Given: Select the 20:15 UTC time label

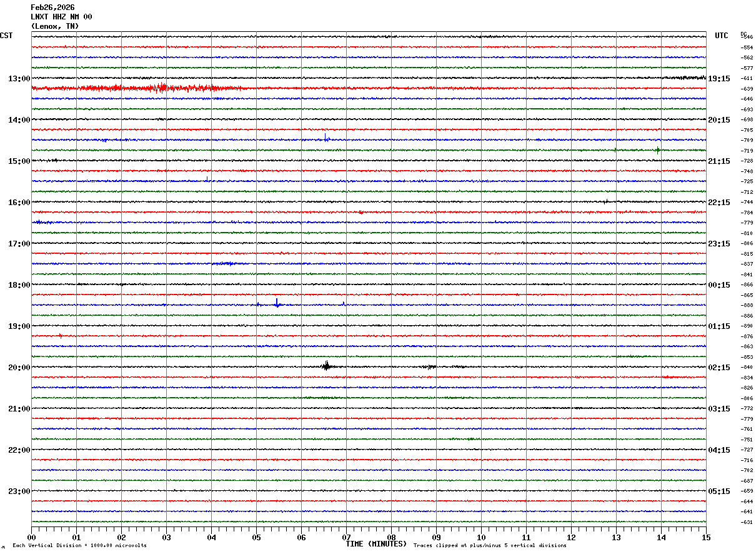Looking at the screenshot, I should coord(719,120).
